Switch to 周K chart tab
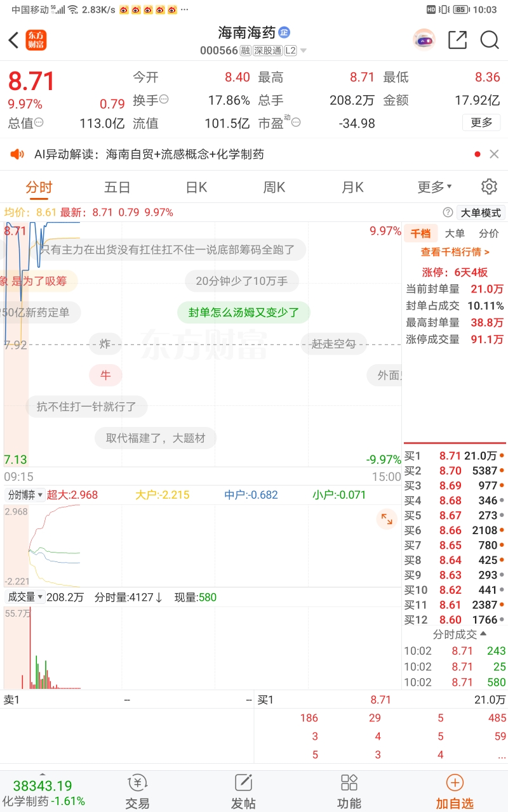 click(x=274, y=187)
